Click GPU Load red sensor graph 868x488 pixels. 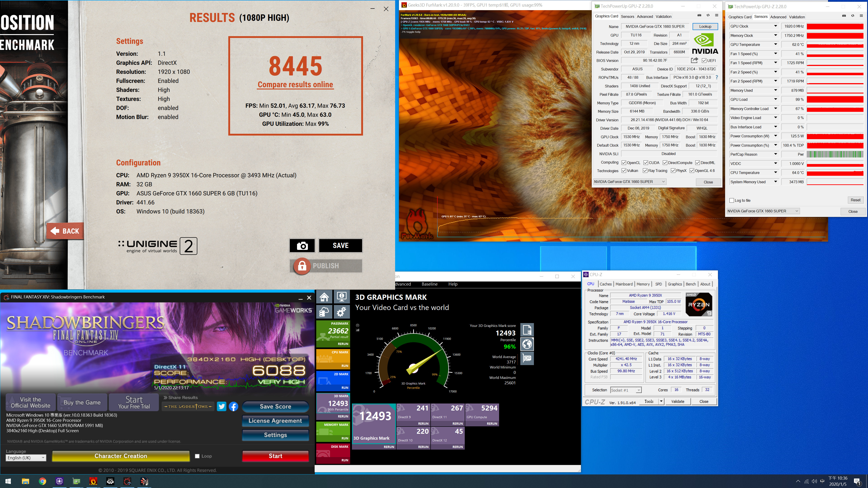point(835,99)
